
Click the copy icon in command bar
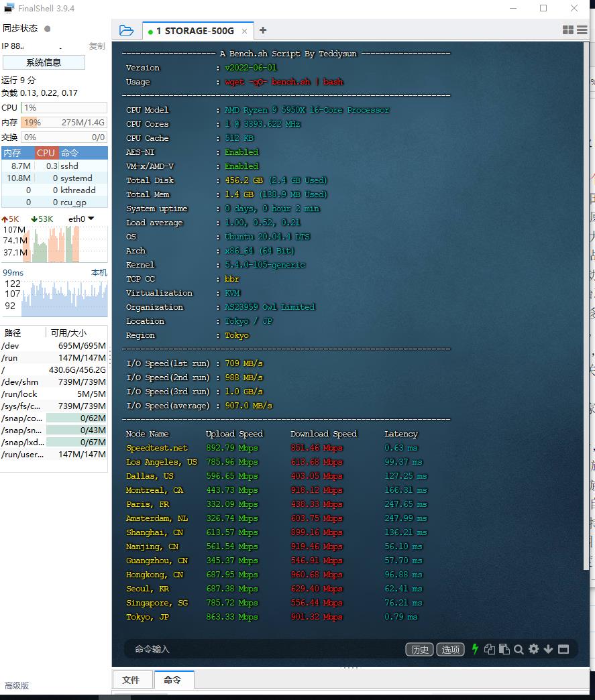(x=490, y=649)
